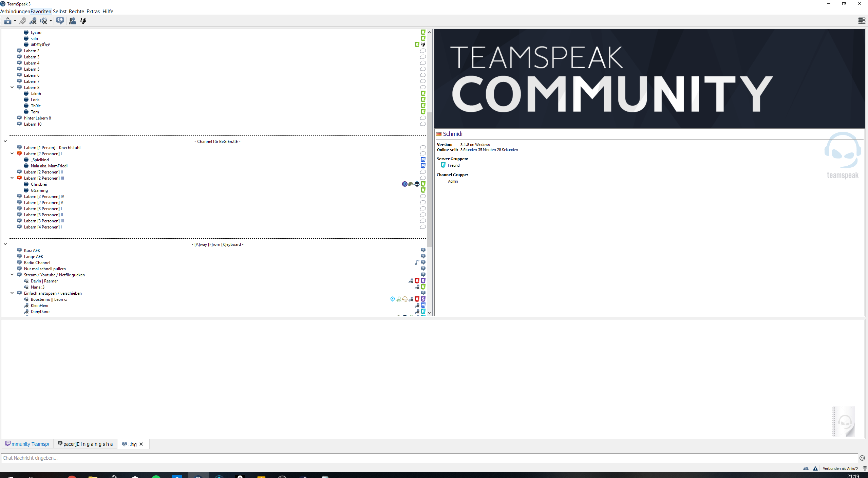This screenshot has width=868, height=478.
Task: Click the Set Away status icon
Action: pos(7,21)
